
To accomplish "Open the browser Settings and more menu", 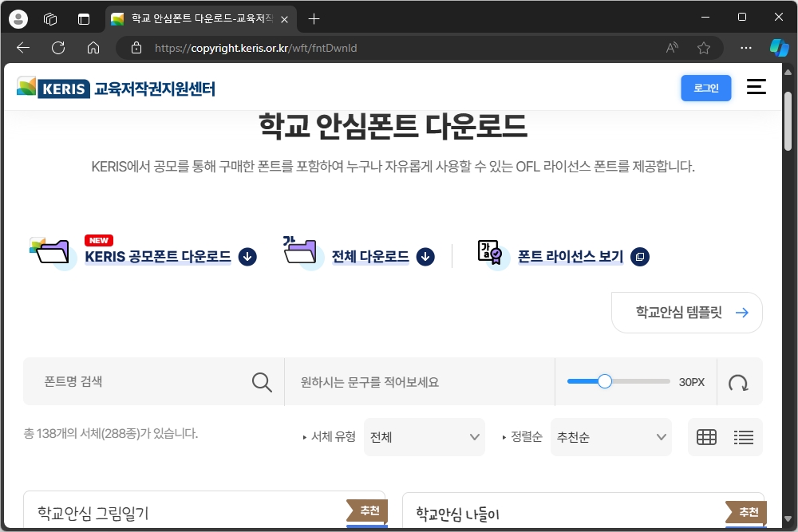I will pyautogui.click(x=746, y=48).
